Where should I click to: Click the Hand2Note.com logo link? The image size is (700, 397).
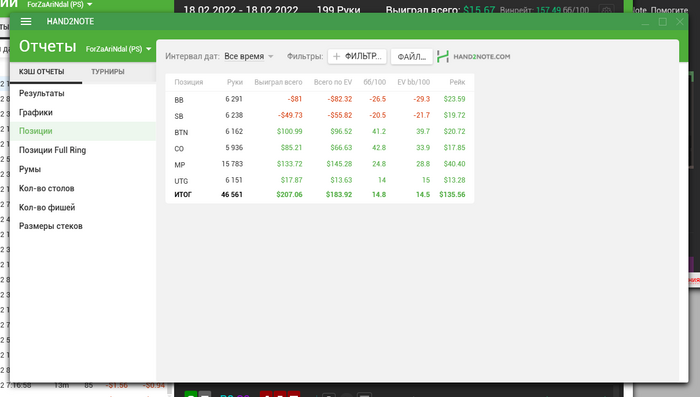coord(474,57)
